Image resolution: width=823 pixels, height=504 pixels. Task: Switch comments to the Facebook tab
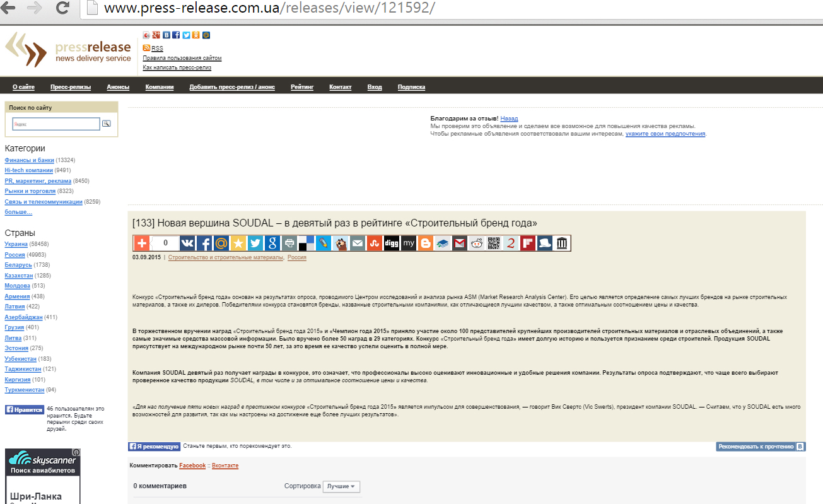(x=192, y=466)
